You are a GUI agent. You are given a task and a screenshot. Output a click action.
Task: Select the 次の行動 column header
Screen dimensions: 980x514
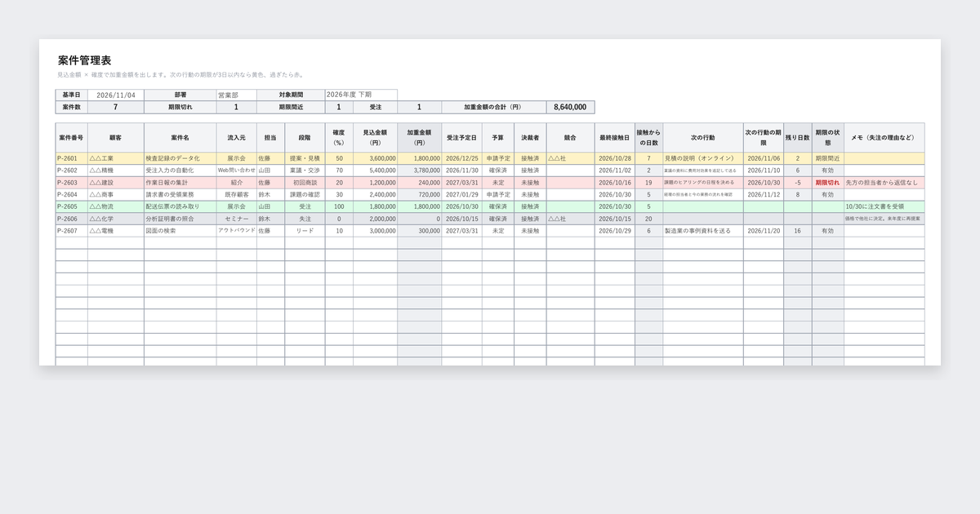coord(703,137)
